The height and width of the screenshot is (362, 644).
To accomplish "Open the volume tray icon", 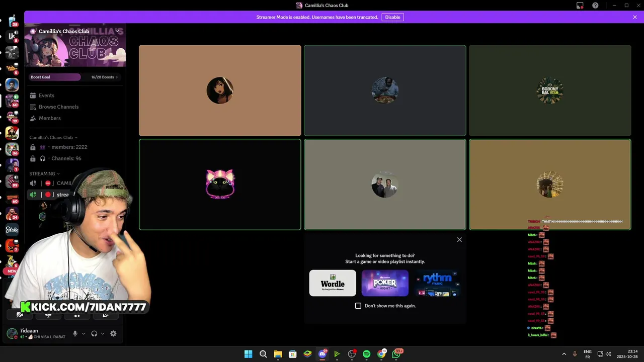I will point(608,354).
